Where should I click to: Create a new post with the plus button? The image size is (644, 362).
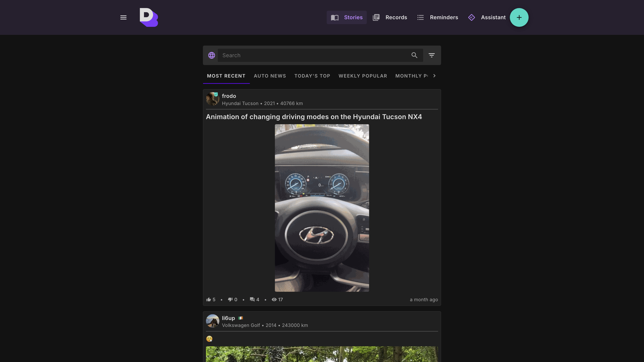click(x=519, y=17)
